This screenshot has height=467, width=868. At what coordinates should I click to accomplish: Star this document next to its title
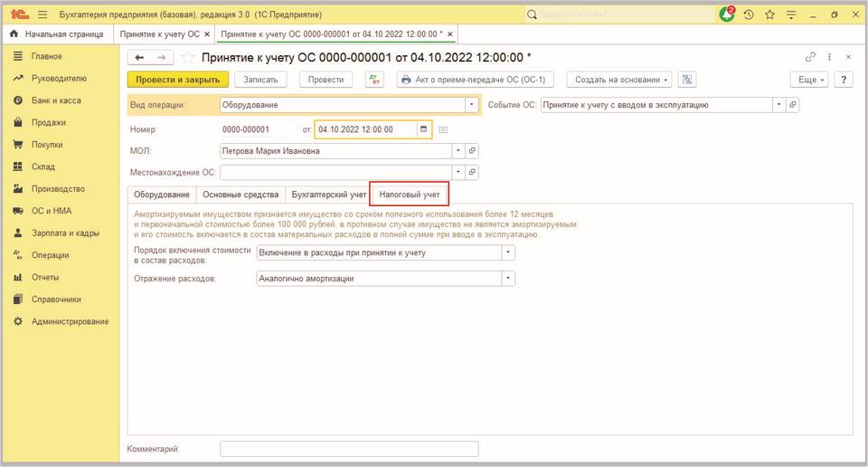click(188, 57)
